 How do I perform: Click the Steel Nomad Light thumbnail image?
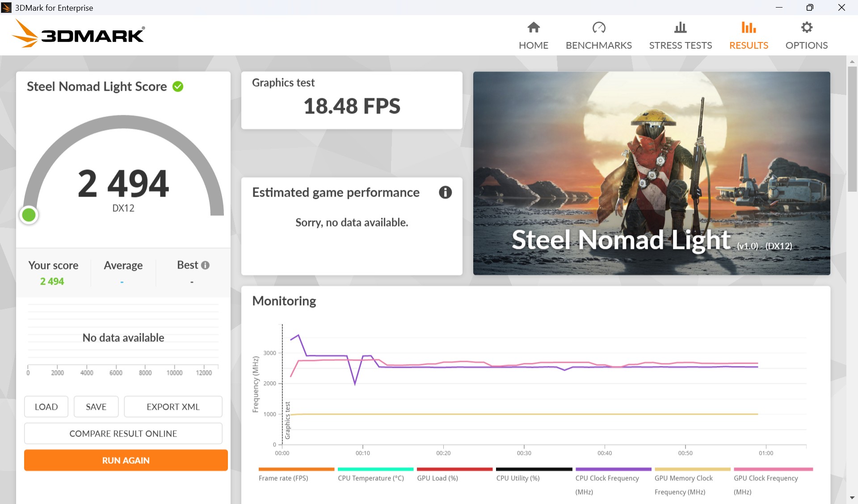(x=652, y=173)
